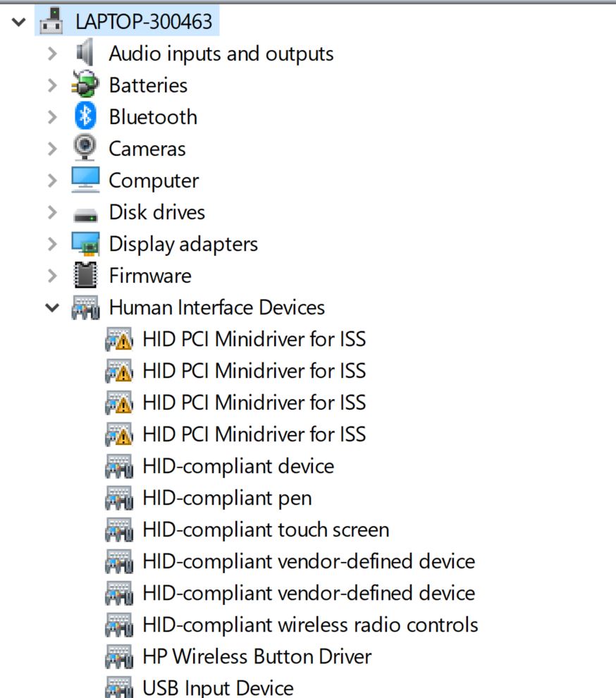
Task: Collapse the LAPTOP-300463 root node
Action: tap(19, 22)
